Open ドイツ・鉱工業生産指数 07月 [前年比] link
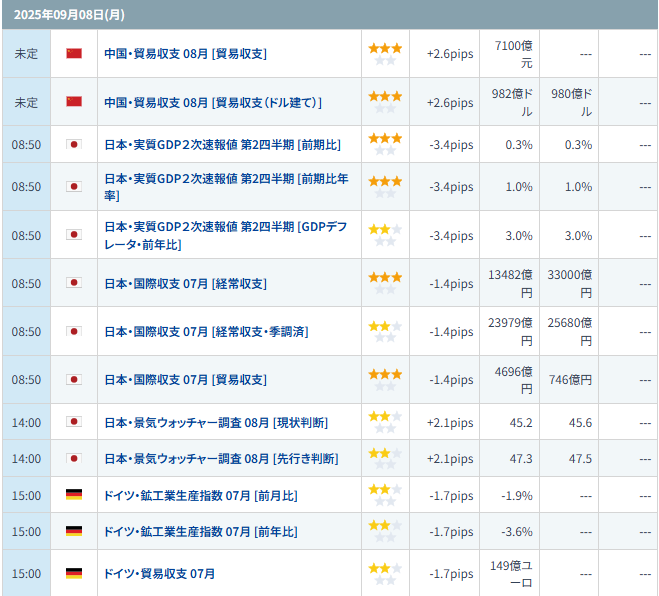This screenshot has height=596, width=659. [x=200, y=532]
